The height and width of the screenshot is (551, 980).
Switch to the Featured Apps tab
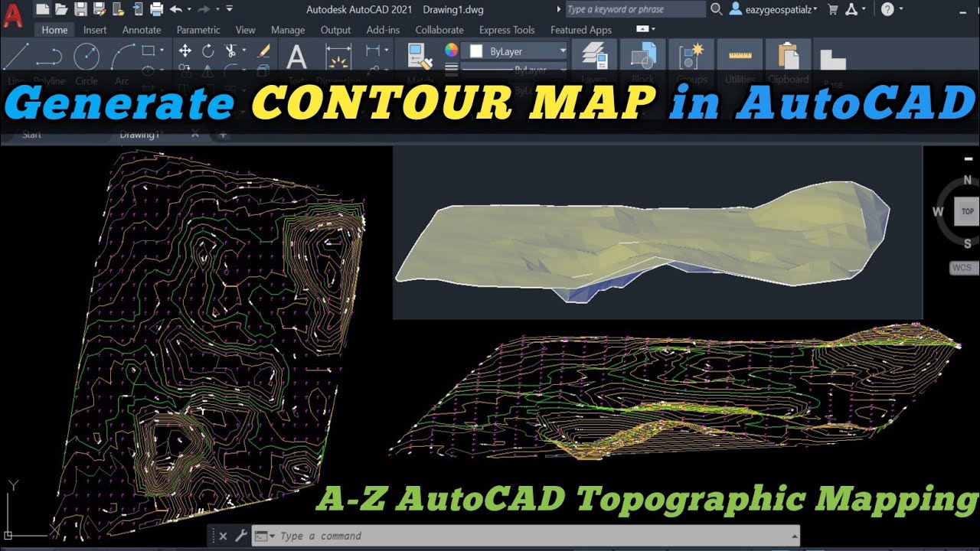[581, 30]
